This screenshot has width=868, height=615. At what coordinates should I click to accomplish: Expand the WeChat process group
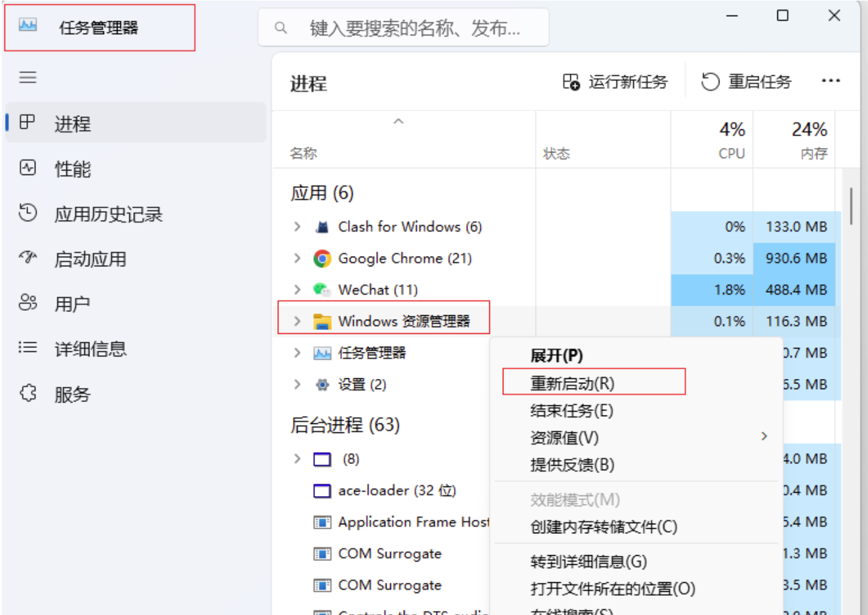(297, 289)
